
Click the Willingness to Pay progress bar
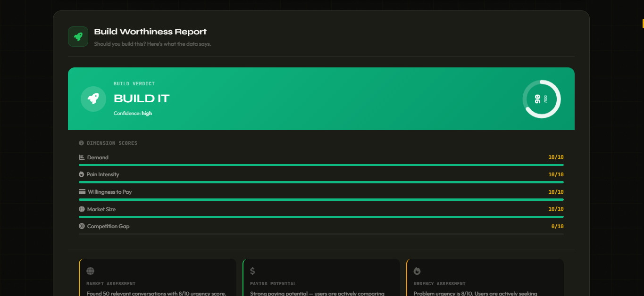coord(321,199)
